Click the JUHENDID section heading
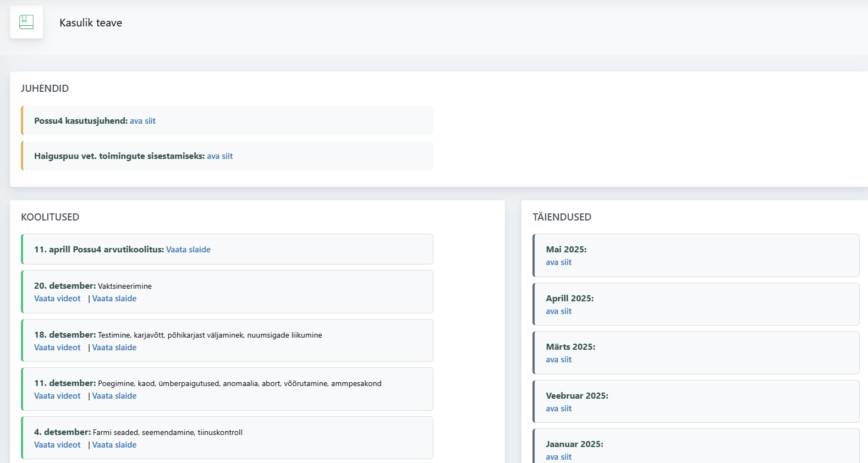Viewport: 868px width, 463px height. [x=45, y=89]
